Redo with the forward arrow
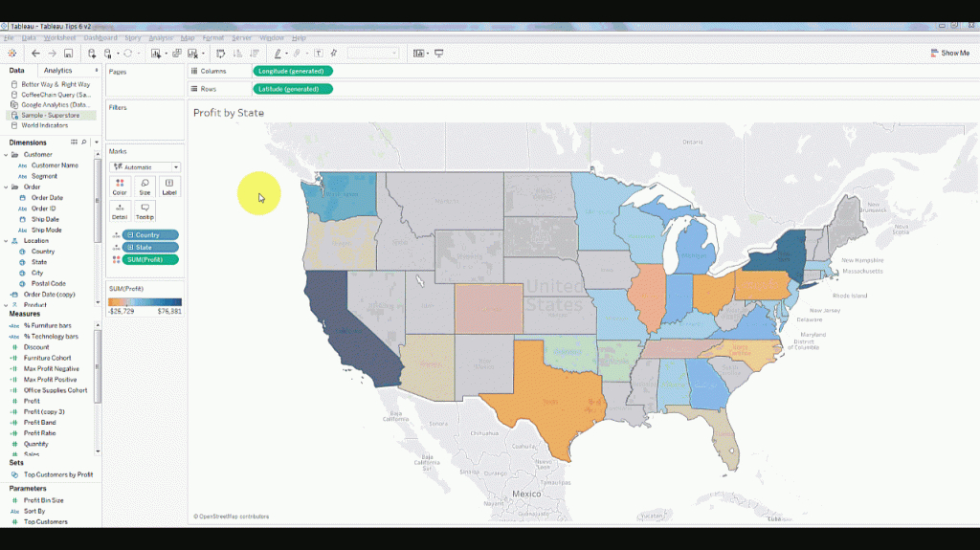Image resolution: width=980 pixels, height=550 pixels. [52, 54]
